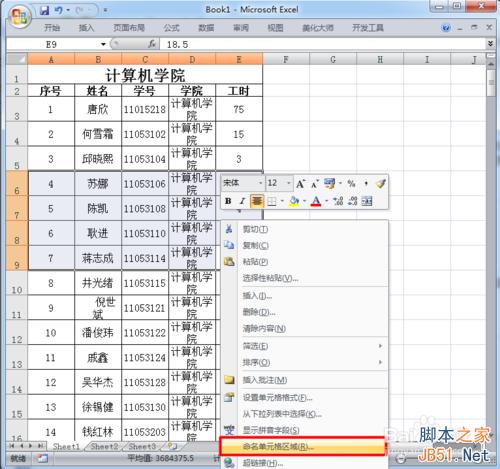The width and height of the screenshot is (500, 469).
Task: Toggle center alignment in the mini toolbar
Action: tap(257, 201)
